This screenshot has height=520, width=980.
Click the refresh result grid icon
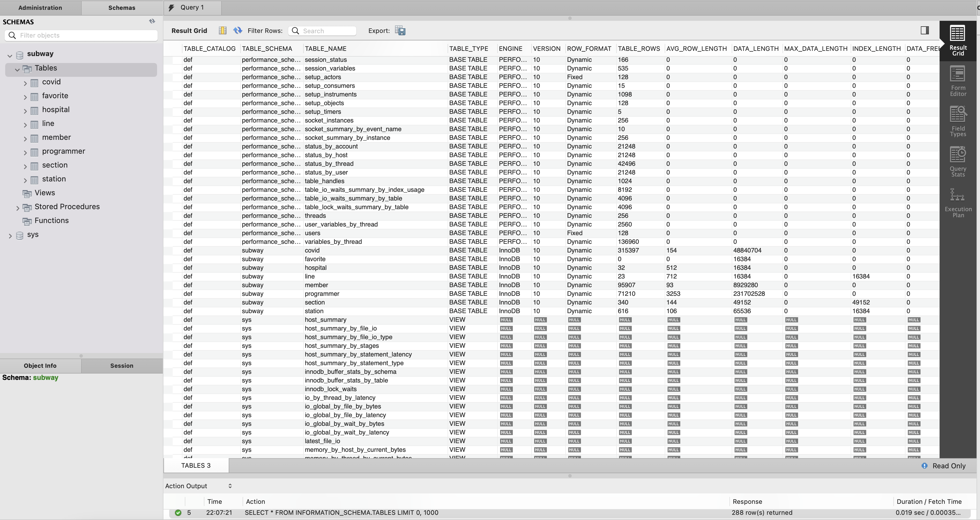point(238,30)
